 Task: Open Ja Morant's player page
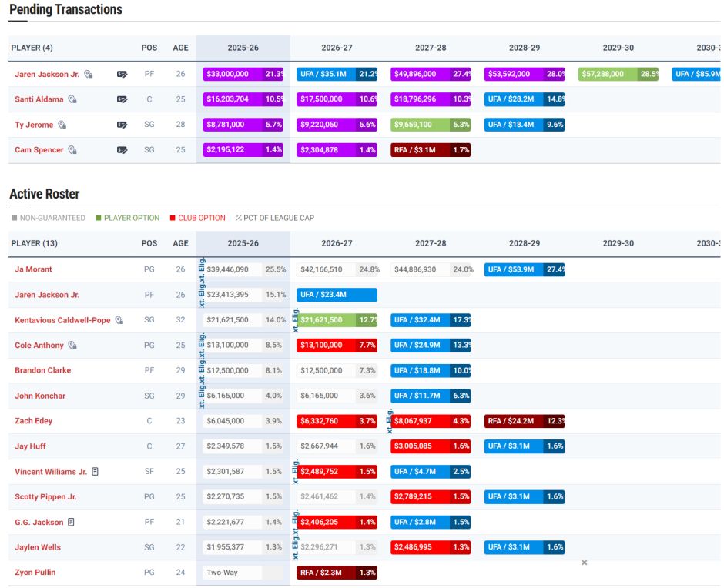(33, 269)
